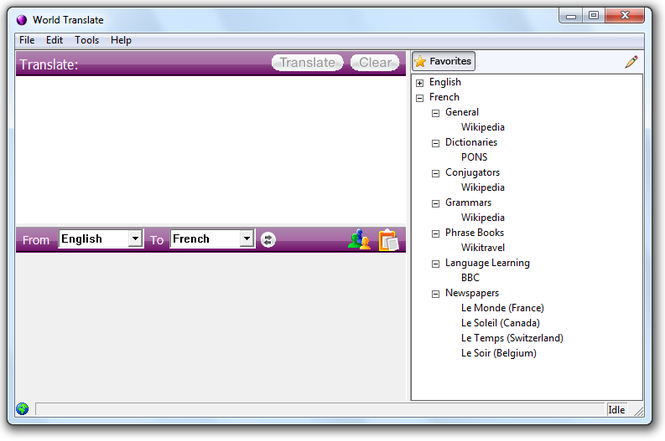Click the pencil edit icon in the Favorites panel
Screen dimensions: 665x441
(631, 61)
